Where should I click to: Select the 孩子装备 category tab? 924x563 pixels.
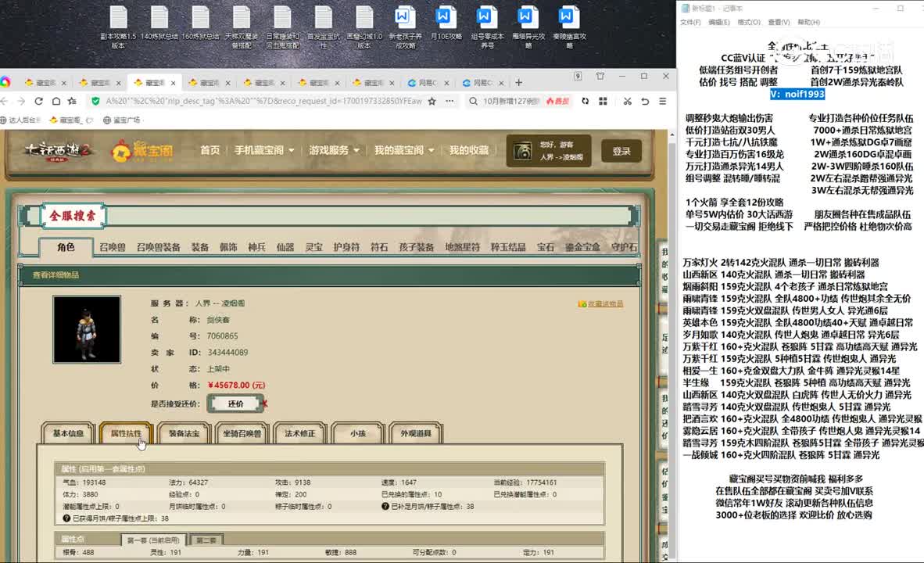416,247
